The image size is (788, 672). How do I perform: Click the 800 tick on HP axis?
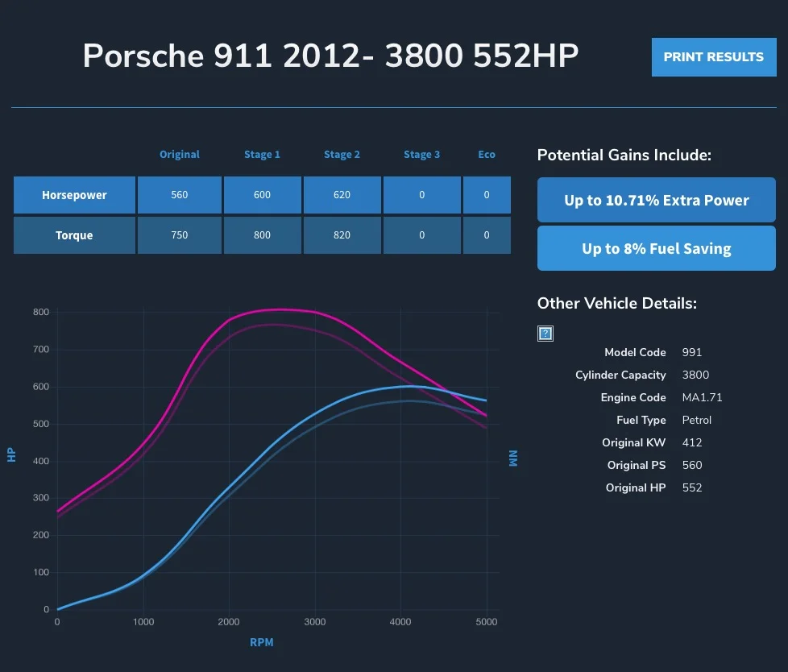click(41, 312)
